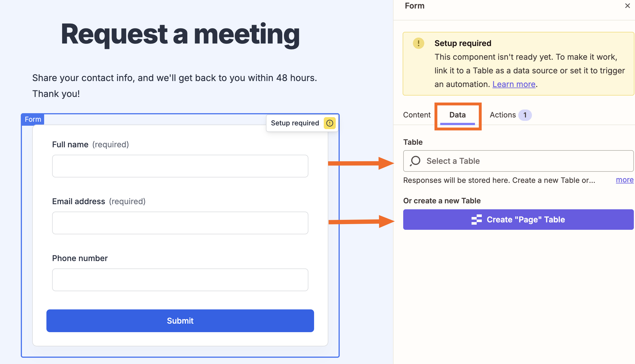This screenshot has width=635, height=364.
Task: Click the Full name input field
Action: click(x=180, y=166)
